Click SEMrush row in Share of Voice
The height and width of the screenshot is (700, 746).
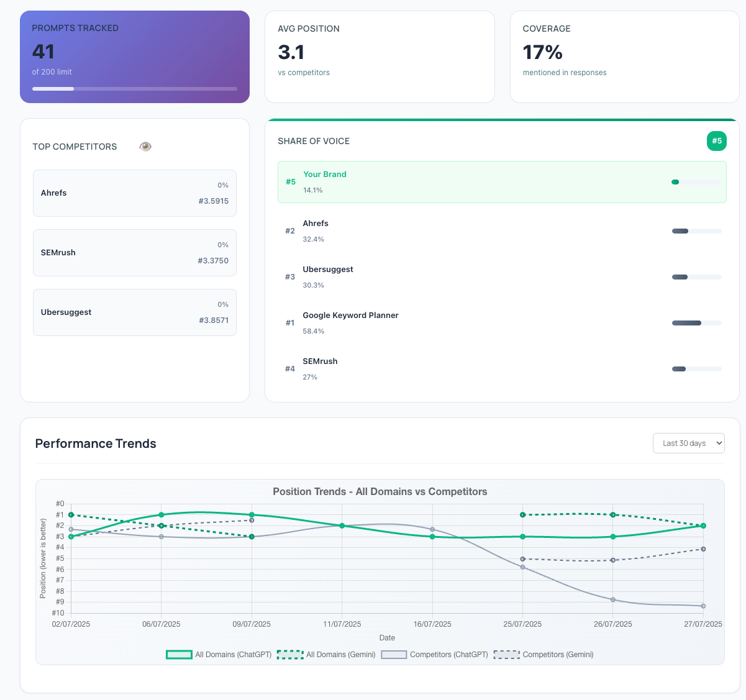click(501, 369)
